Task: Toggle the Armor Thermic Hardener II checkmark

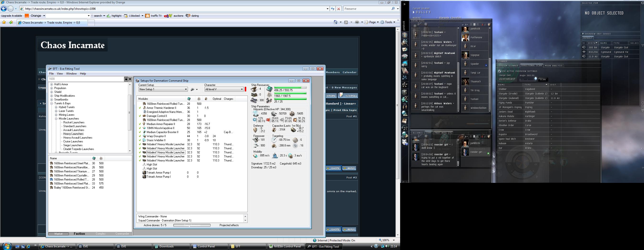Action: pyautogui.click(x=140, y=108)
